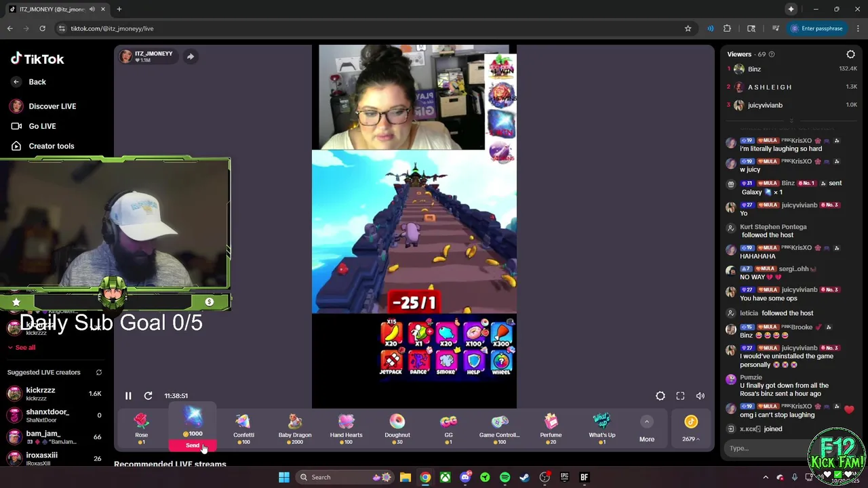Open Pumzie commenter profile
The height and width of the screenshot is (488, 868).
751,378
